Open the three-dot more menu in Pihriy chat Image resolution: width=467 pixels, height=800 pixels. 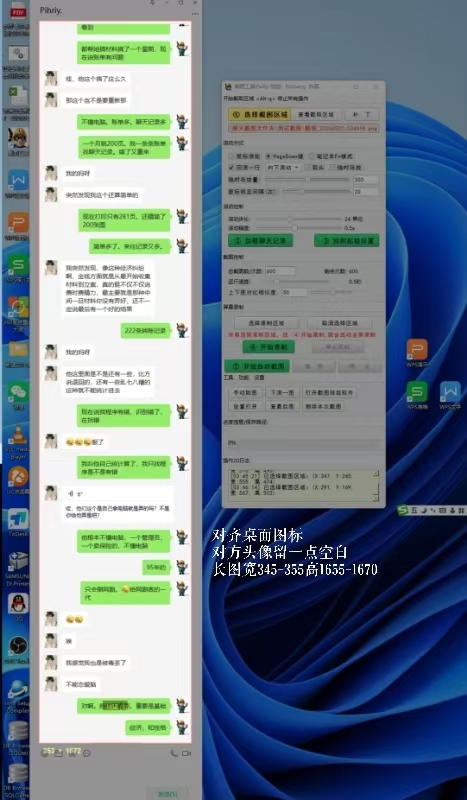click(x=194, y=13)
